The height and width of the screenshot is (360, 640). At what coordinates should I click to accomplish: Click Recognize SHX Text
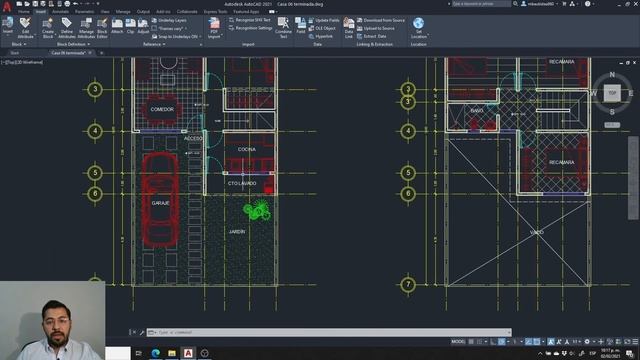click(x=250, y=20)
